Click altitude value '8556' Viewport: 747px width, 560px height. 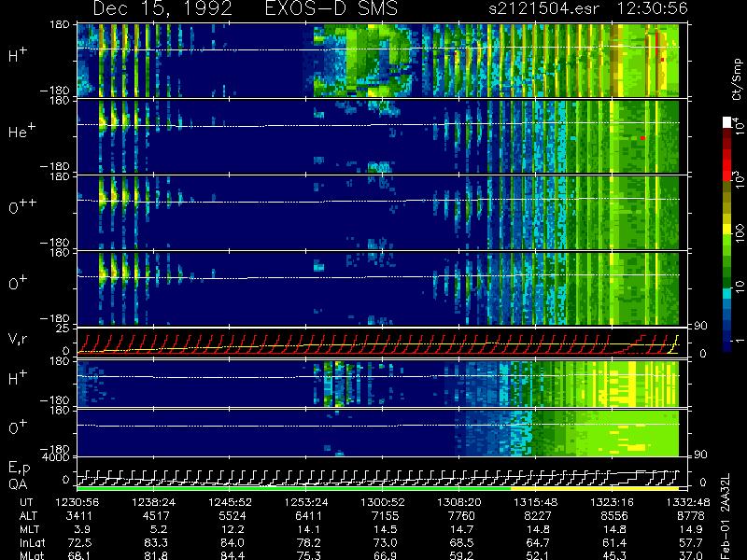(614, 516)
